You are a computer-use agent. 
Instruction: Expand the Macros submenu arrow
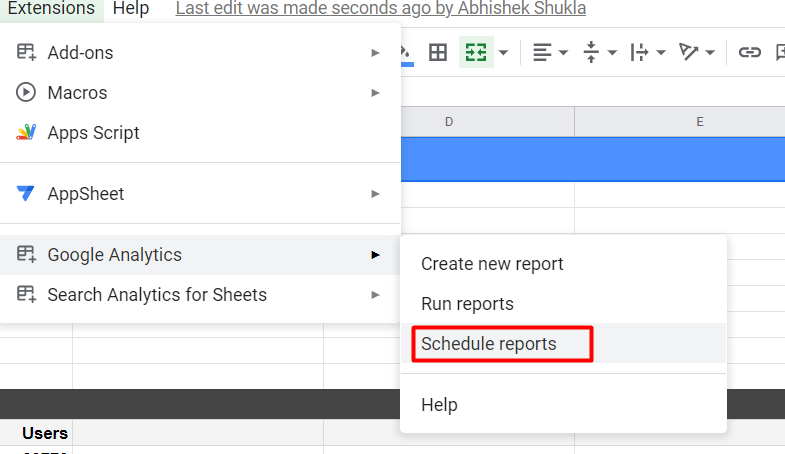pos(375,93)
